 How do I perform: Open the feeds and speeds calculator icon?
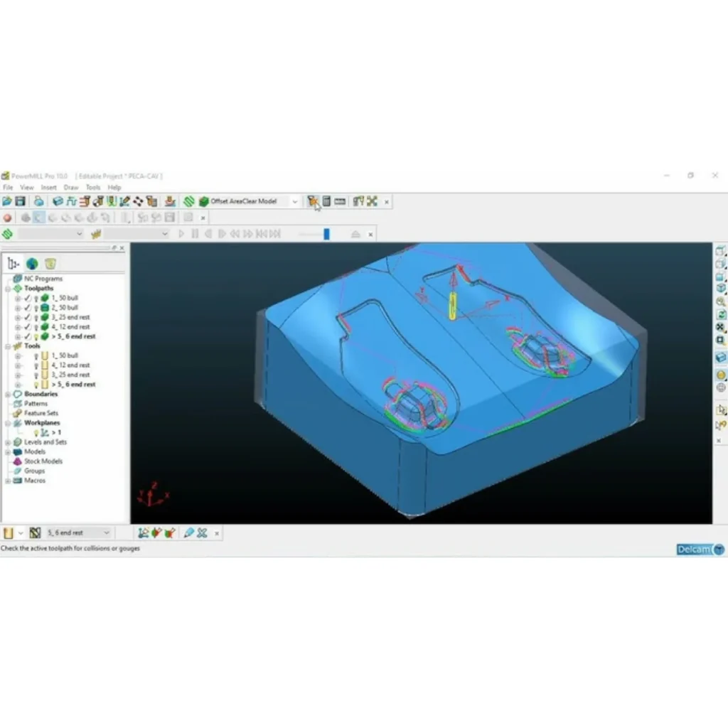pos(326,201)
